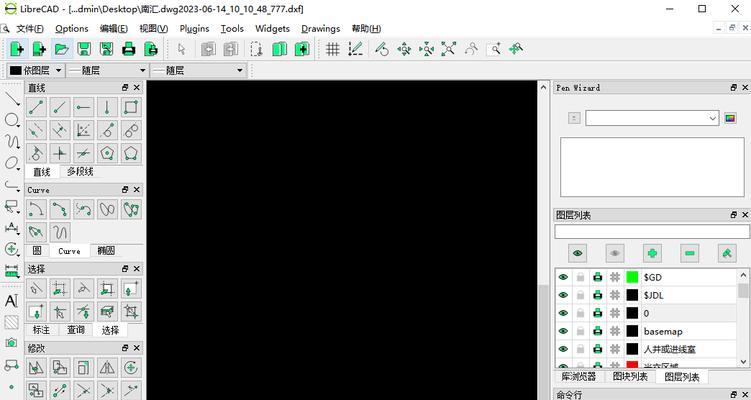Viewport: 751px width, 400px height.
Task: Float the 直线 dock panel
Action: [125, 88]
